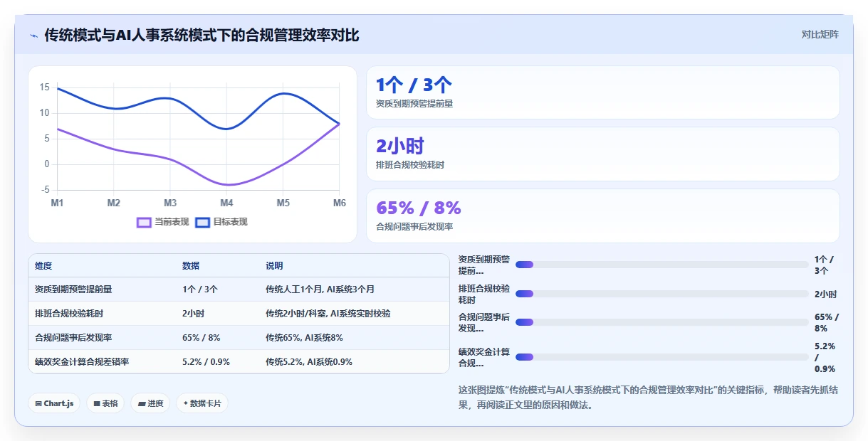Click the M5 x-axis label

[283, 203]
